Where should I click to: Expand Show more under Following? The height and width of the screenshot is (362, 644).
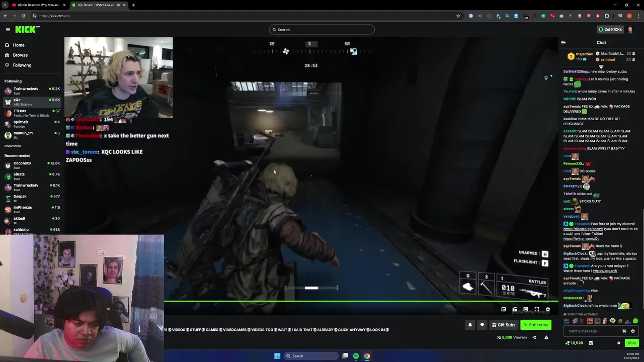pos(13,146)
